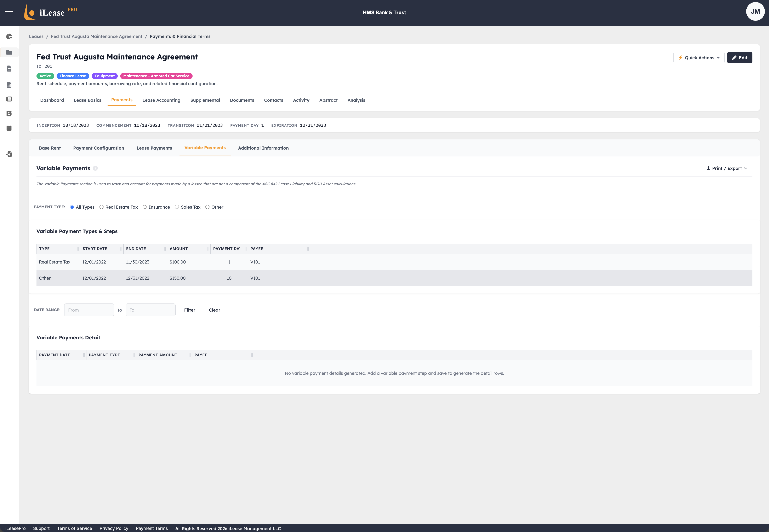Select the Other row with $150.00
The width and height of the screenshot is (769, 532).
(x=394, y=278)
